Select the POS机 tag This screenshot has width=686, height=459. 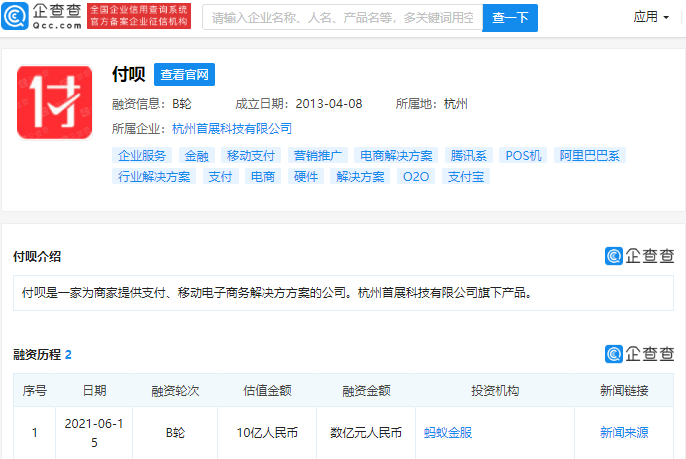coord(523,155)
